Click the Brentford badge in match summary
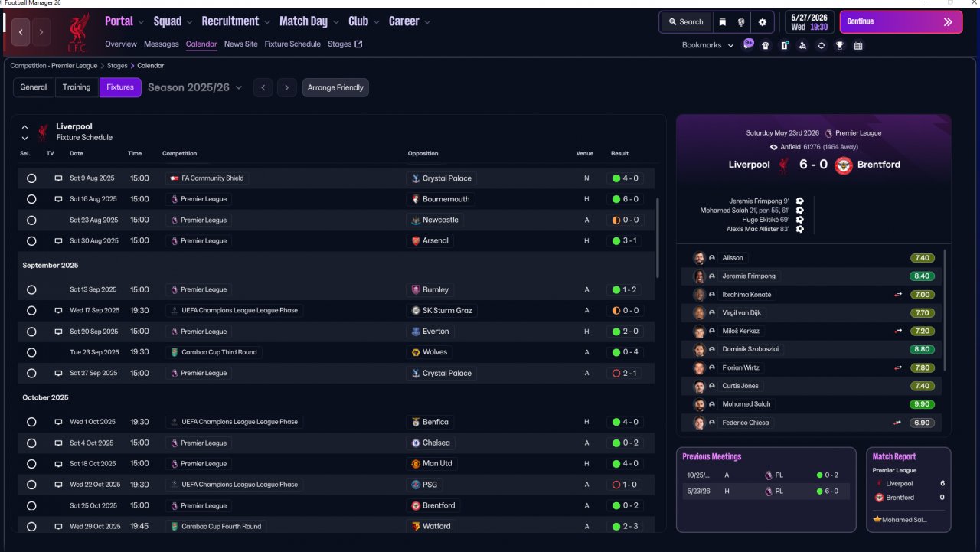This screenshot has width=980, height=552. (843, 165)
